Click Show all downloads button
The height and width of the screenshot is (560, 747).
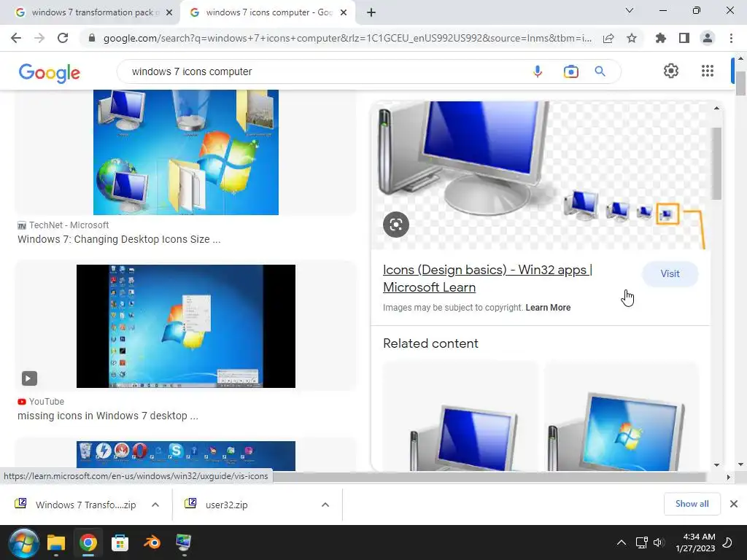tap(692, 504)
